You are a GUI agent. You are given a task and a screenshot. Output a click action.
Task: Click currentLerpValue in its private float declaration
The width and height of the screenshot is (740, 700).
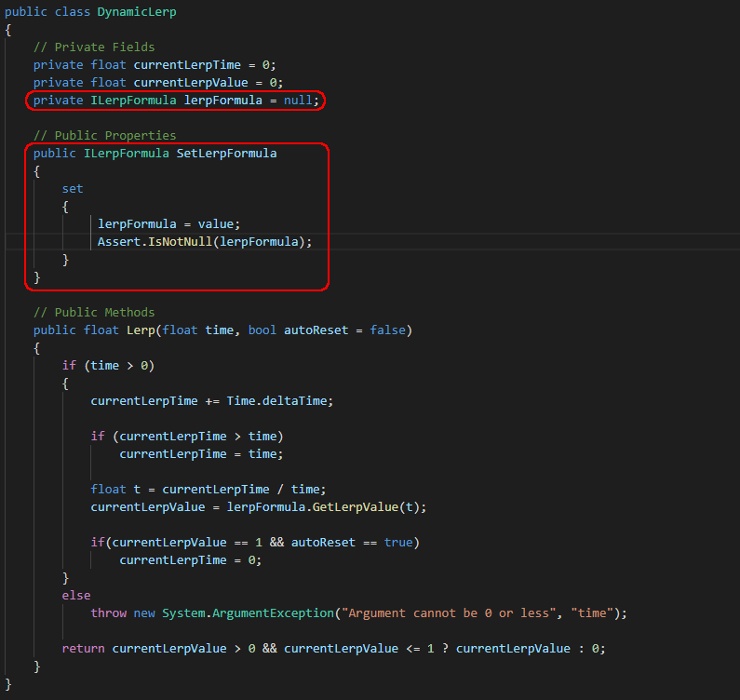(191, 83)
